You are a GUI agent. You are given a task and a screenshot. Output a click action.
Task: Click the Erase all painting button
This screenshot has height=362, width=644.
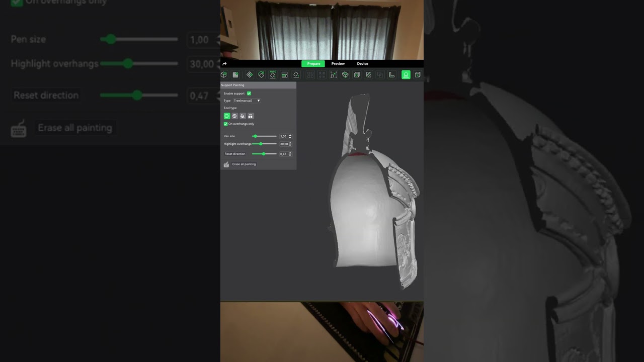click(x=244, y=164)
